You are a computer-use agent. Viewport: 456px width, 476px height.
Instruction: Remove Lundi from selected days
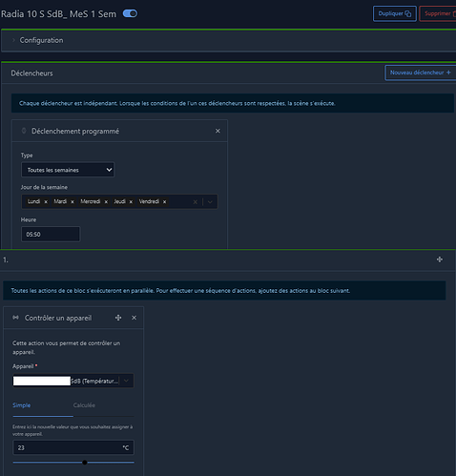[46, 202]
